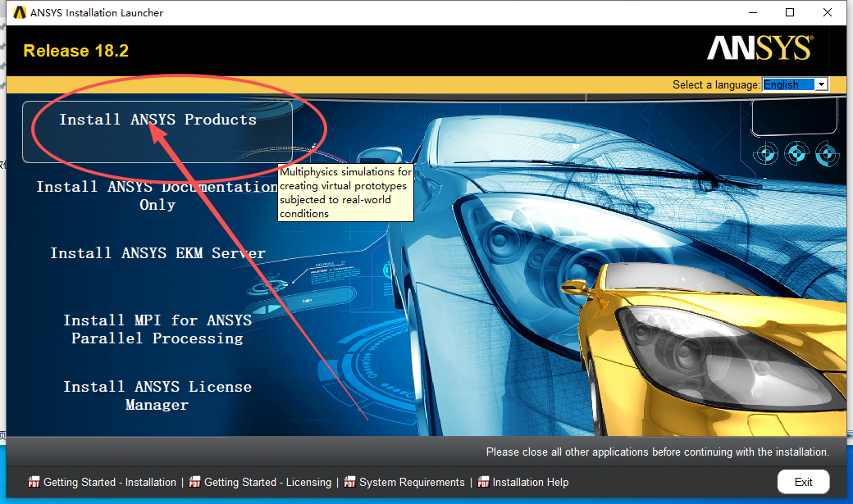Click Install MPI for ANSYS Parallel Processing

157,329
